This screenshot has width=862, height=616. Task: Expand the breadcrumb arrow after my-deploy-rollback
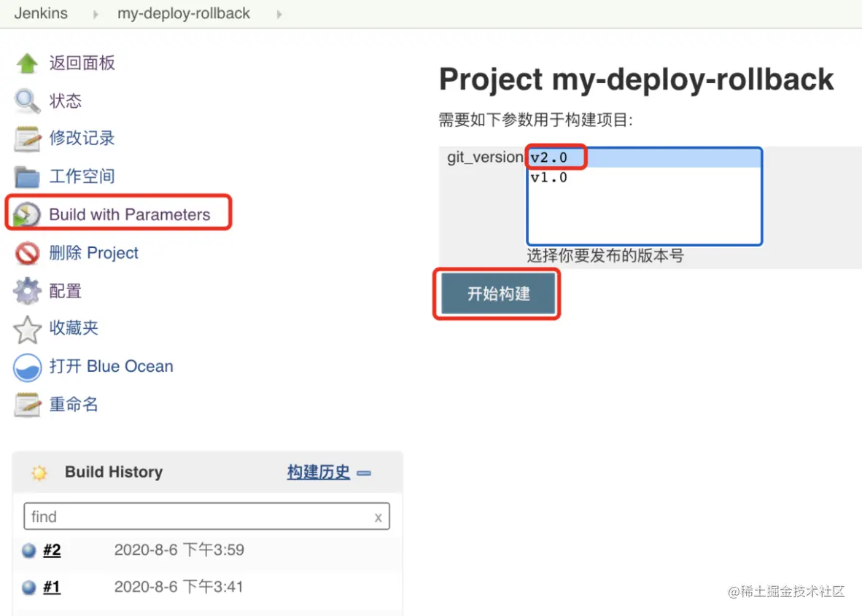[279, 15]
